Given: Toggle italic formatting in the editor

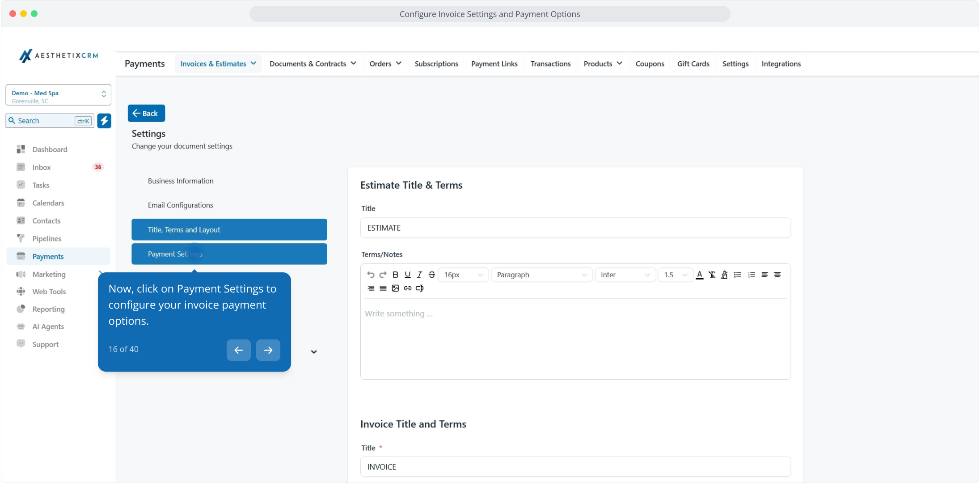Looking at the screenshot, I should pyautogui.click(x=419, y=275).
